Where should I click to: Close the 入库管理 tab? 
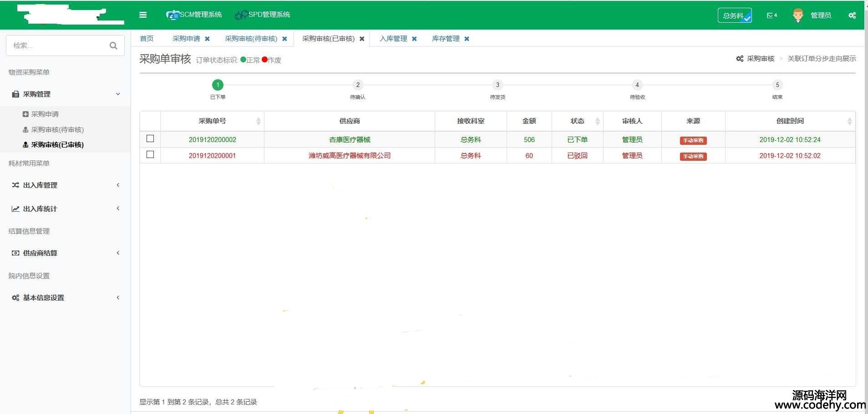click(x=414, y=39)
